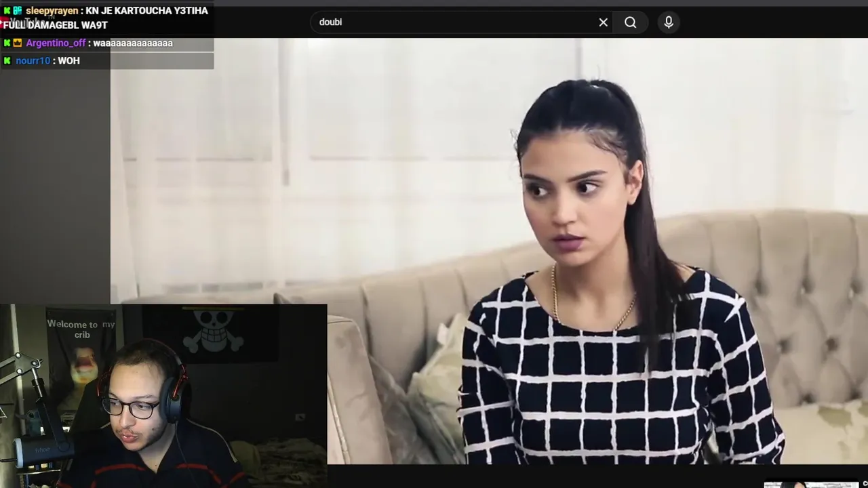The height and width of the screenshot is (488, 868).
Task: Click the Kick badge beside sleepyrayen
Action: click(7, 11)
